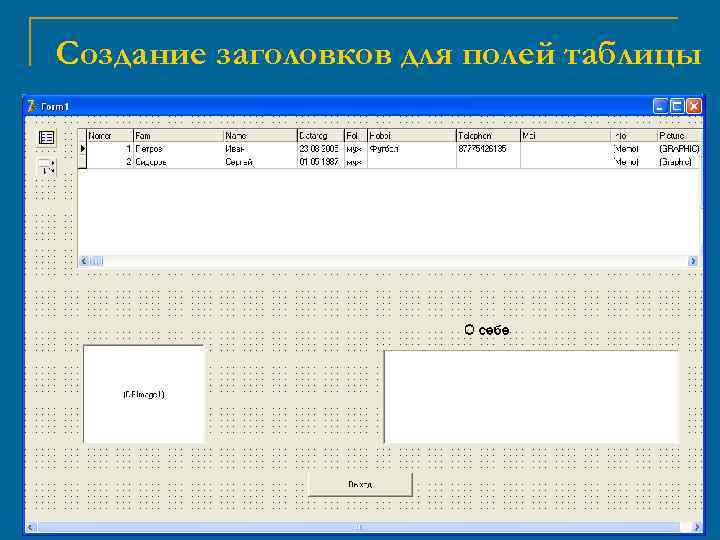Click the Delphi icon in the Form1 title bar
The width and height of the screenshot is (720, 540).
coord(31,106)
